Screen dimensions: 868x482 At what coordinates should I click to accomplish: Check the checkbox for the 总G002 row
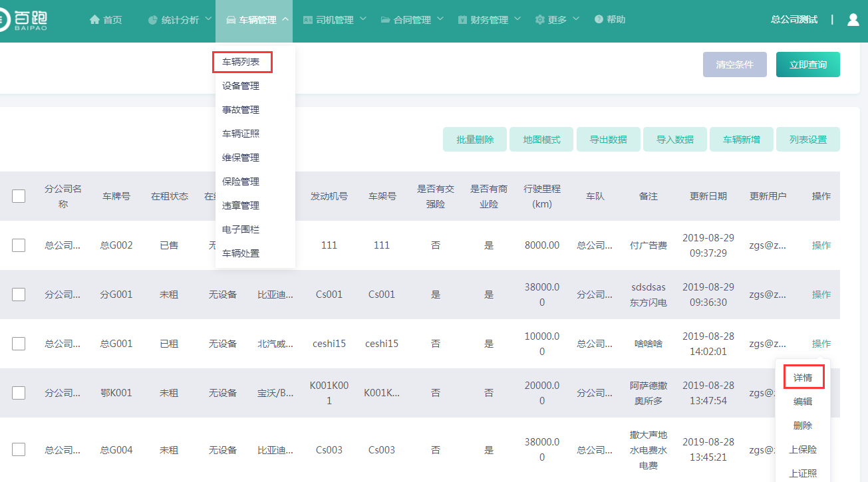[x=19, y=245]
